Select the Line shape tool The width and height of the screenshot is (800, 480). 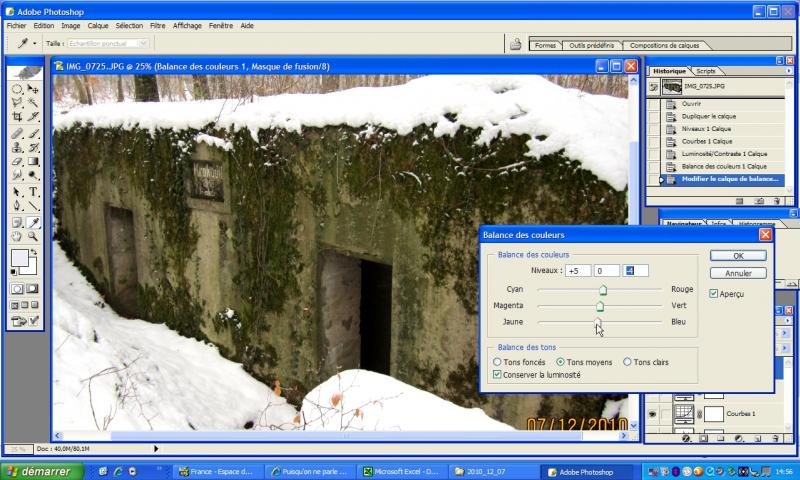(x=33, y=206)
